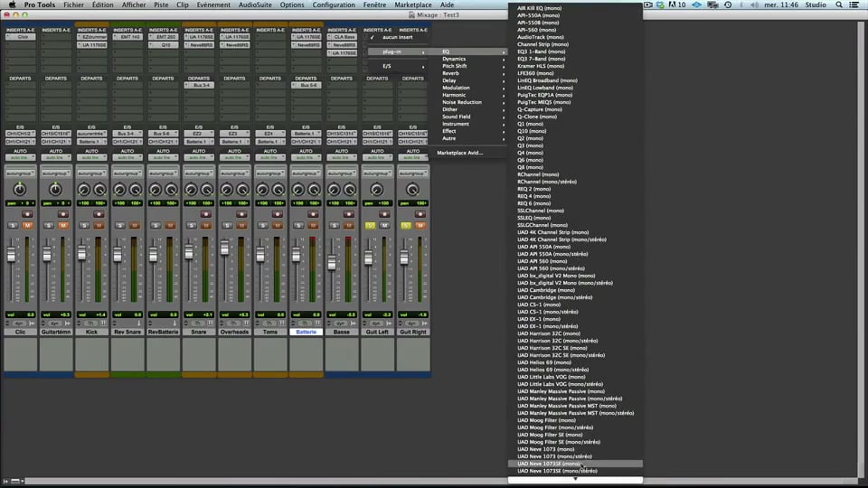Image resolution: width=868 pixels, height=488 pixels.
Task: Click the Clic track volume fader
Action: point(11,255)
